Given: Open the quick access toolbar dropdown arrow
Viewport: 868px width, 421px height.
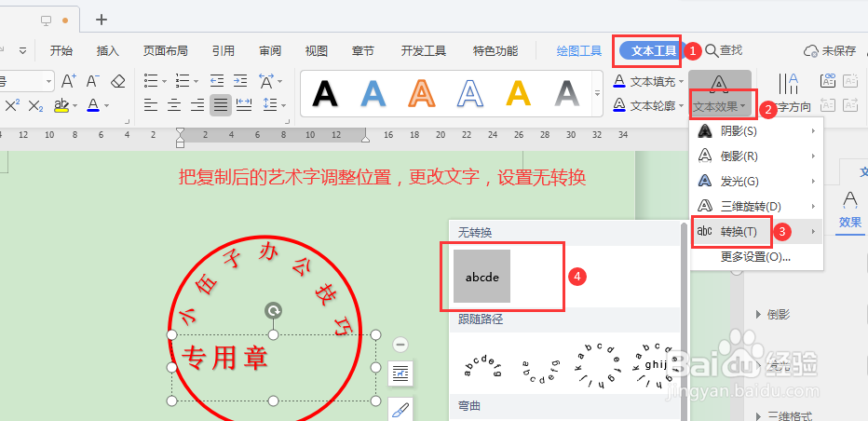Looking at the screenshot, I should point(22,51).
